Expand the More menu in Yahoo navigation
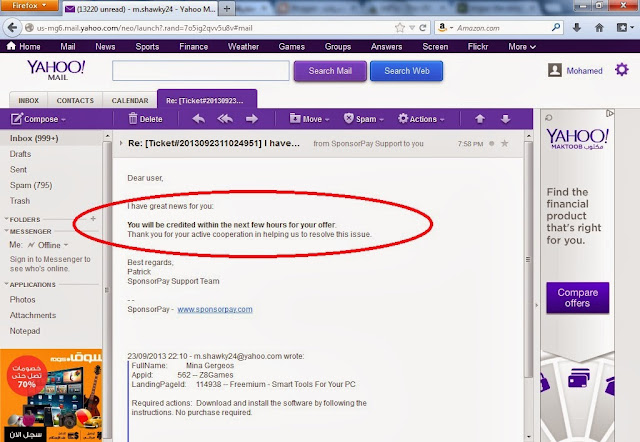Viewport: 640px width, 442px height. point(522,47)
